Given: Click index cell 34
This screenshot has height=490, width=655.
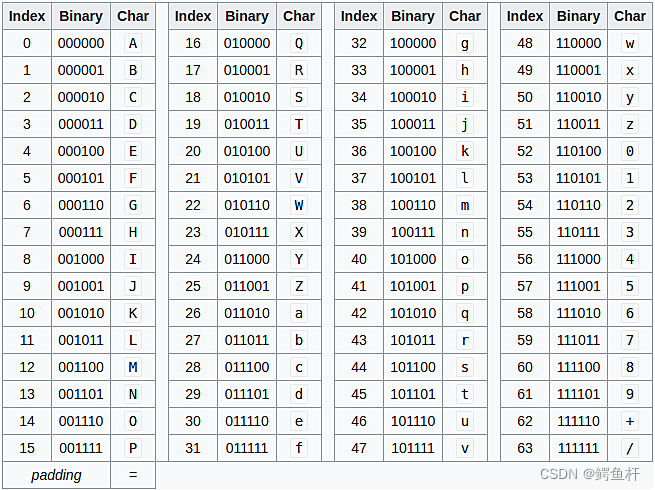Looking at the screenshot, I should click(359, 97).
